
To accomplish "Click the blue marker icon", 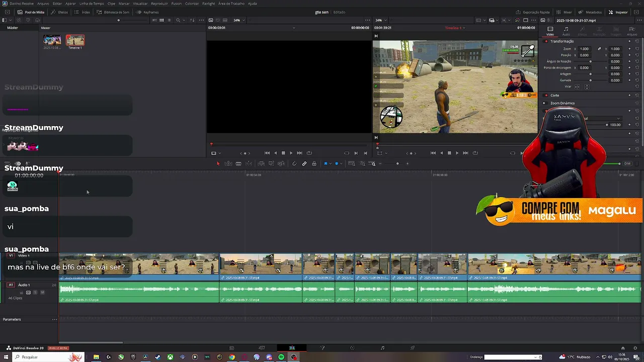I will tap(337, 163).
